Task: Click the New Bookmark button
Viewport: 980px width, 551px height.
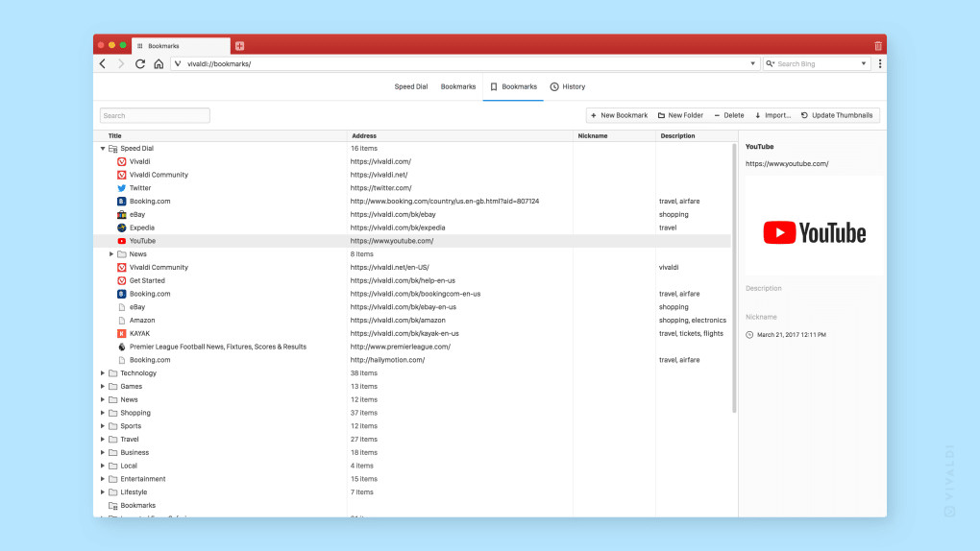Action: click(619, 115)
